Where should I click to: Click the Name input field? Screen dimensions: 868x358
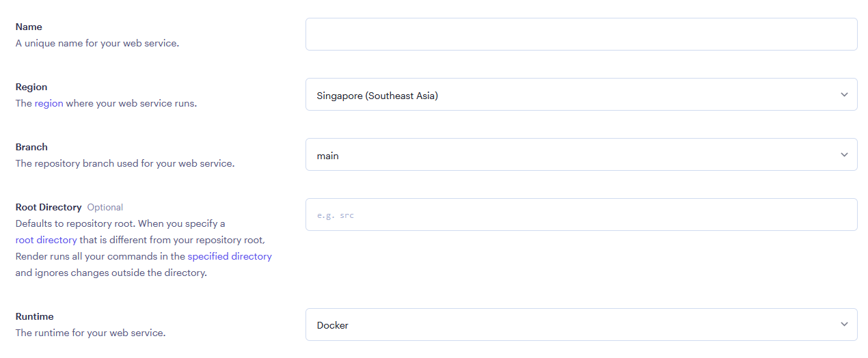click(581, 34)
